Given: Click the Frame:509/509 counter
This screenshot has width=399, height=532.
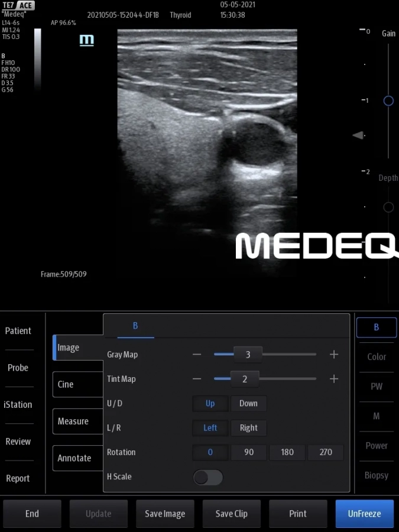Looking at the screenshot, I should tap(63, 274).
